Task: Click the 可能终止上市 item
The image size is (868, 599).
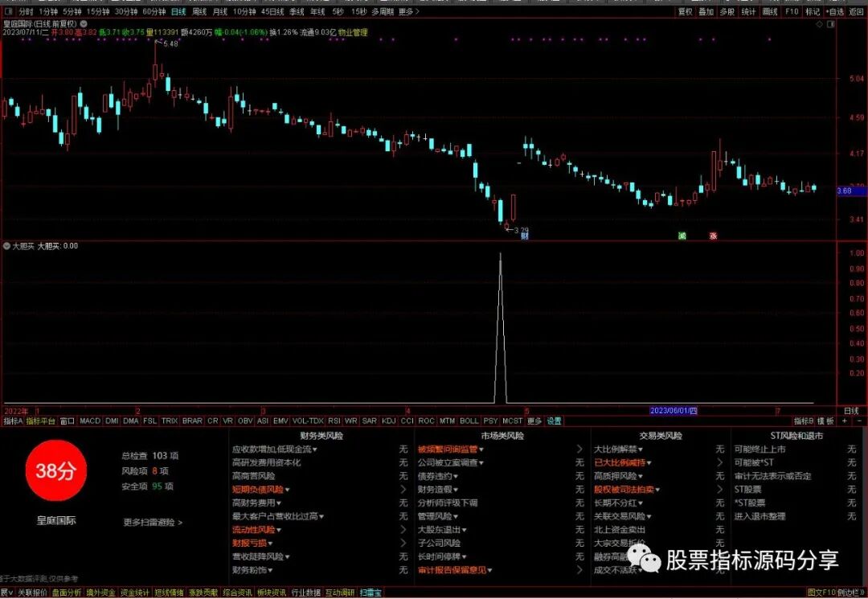Action: coord(759,449)
